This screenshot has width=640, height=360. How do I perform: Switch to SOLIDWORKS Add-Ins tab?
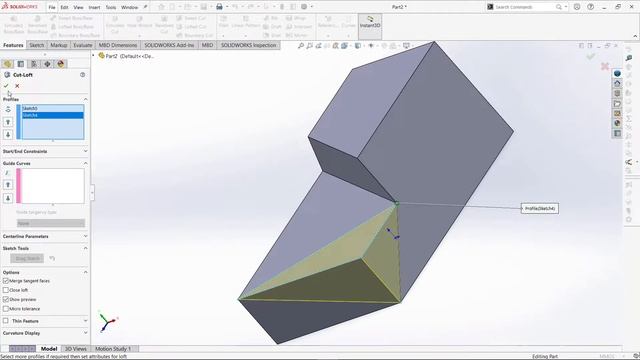[169, 45]
